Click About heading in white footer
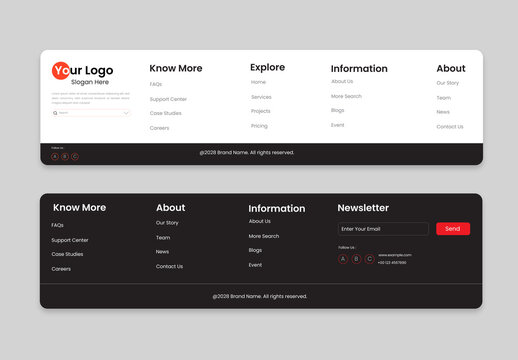 451,68
